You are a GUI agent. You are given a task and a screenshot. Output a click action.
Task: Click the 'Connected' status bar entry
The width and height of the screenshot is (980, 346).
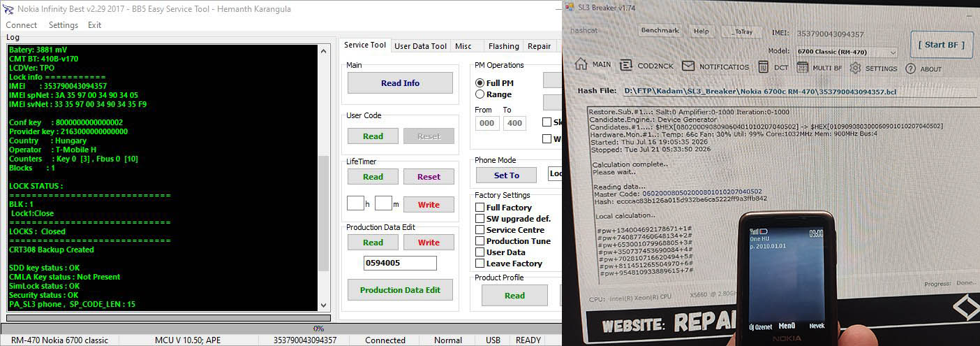pos(385,340)
